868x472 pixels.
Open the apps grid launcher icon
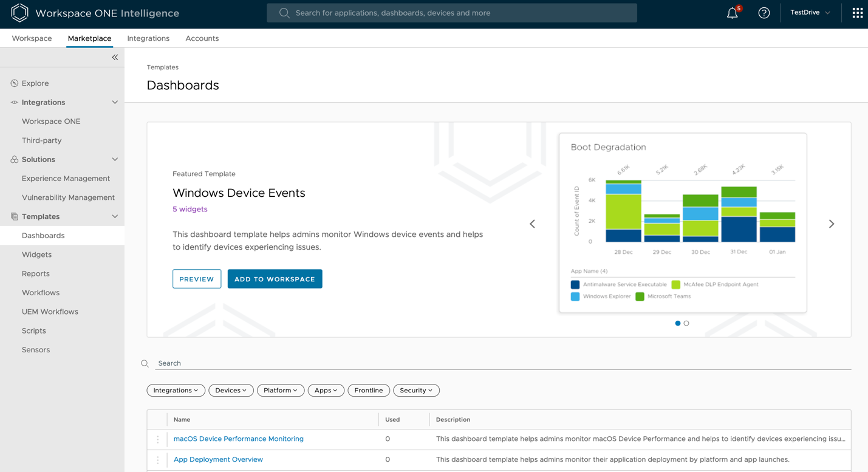coord(857,13)
